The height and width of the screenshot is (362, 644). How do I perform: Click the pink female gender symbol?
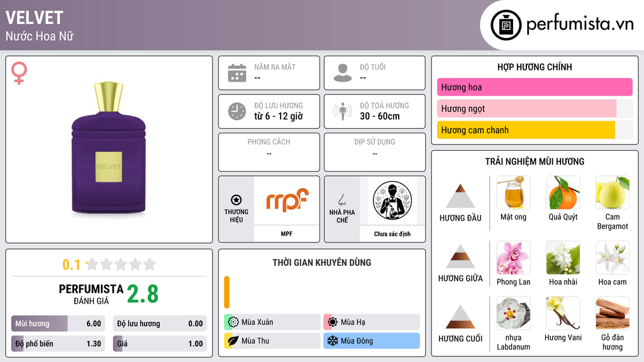(x=19, y=73)
